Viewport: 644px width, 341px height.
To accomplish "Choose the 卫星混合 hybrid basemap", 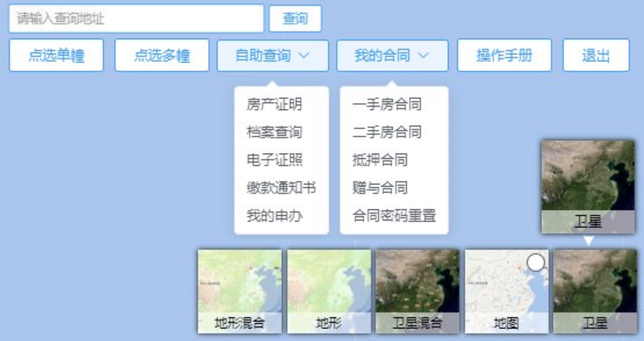I will [417, 291].
